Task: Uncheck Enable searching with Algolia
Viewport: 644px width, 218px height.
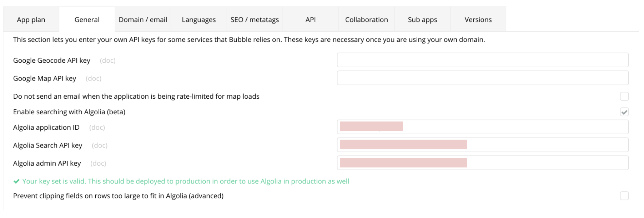Action: [x=624, y=112]
